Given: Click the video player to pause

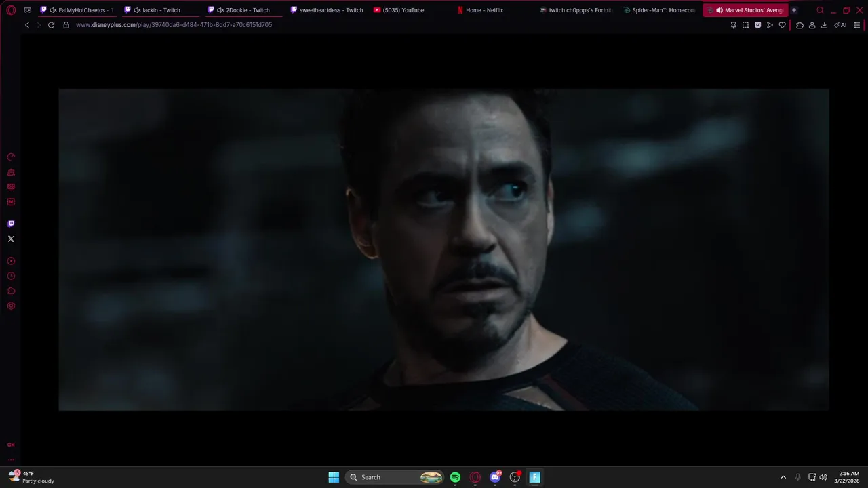Looking at the screenshot, I should click(x=443, y=249).
